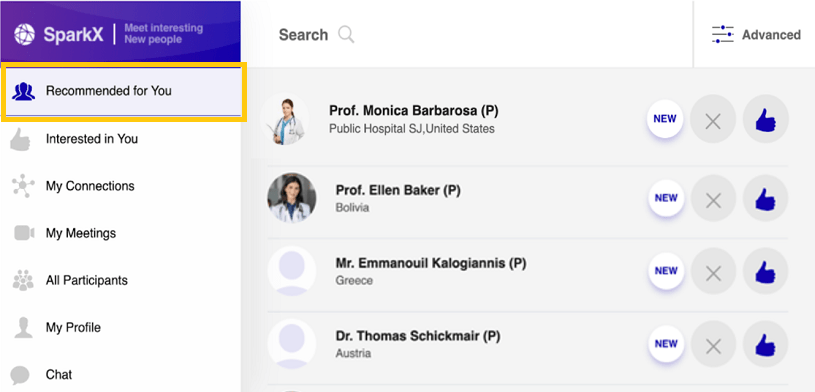This screenshot has width=815, height=392.
Task: Open Dr. Thomas Schickmair's name link
Action: click(x=418, y=336)
